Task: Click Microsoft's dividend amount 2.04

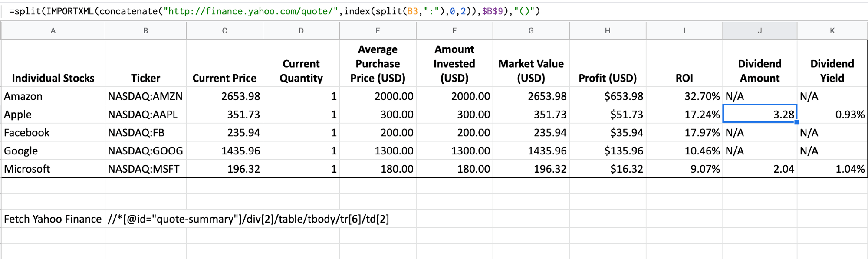Action: (x=760, y=169)
